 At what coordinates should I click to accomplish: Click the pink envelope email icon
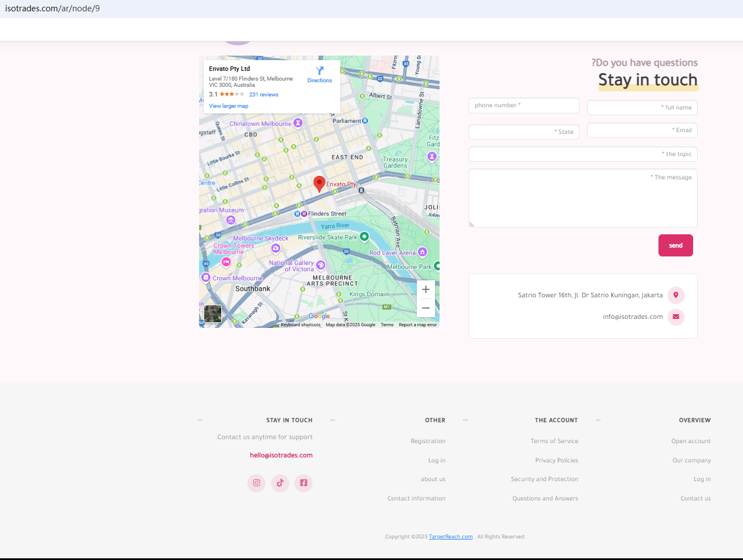[x=676, y=317]
